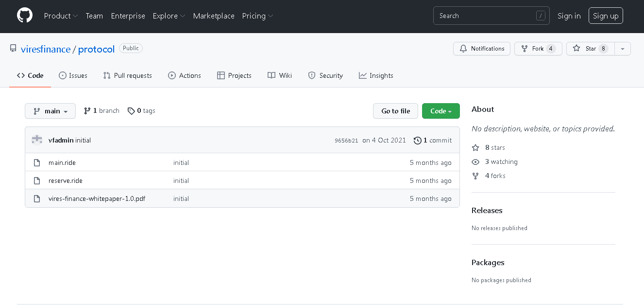644x305 pixels.
Task: Click the file icon beside reserve.ride
Action: (x=37, y=181)
